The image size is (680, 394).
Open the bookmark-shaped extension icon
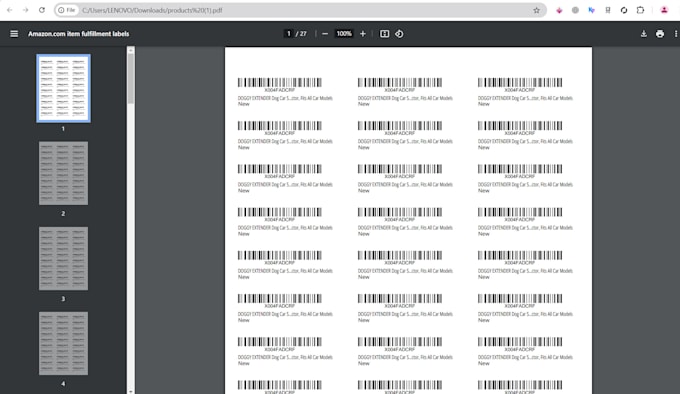[x=608, y=10]
